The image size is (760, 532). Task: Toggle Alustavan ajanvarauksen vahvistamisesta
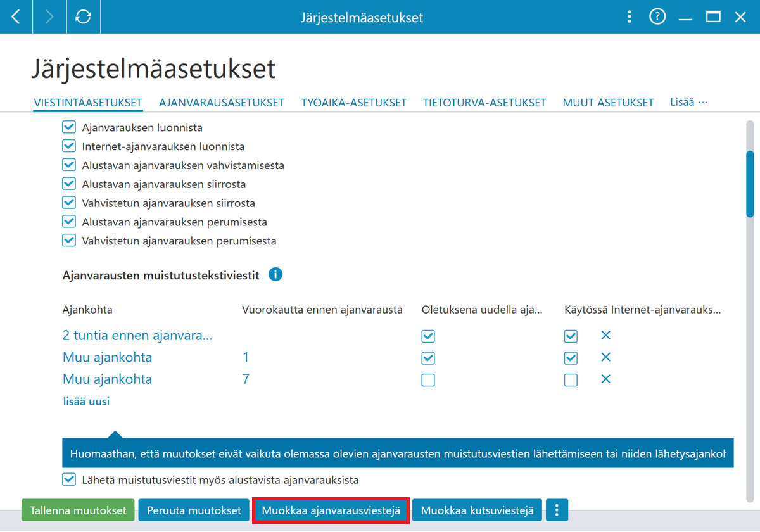(x=69, y=165)
